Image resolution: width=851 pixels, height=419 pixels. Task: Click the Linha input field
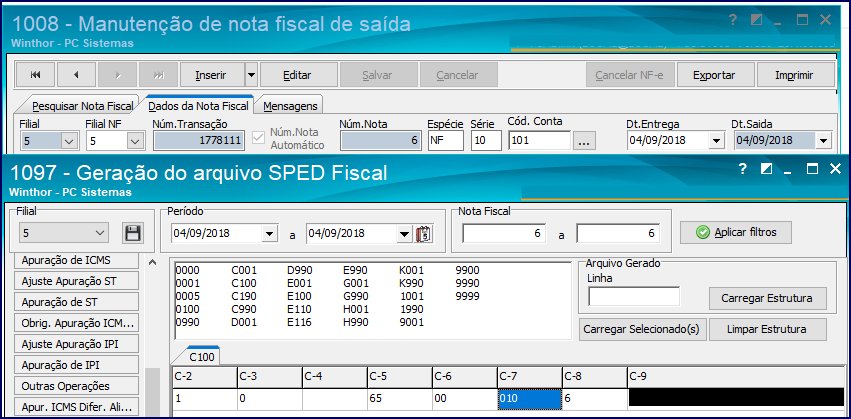click(634, 297)
